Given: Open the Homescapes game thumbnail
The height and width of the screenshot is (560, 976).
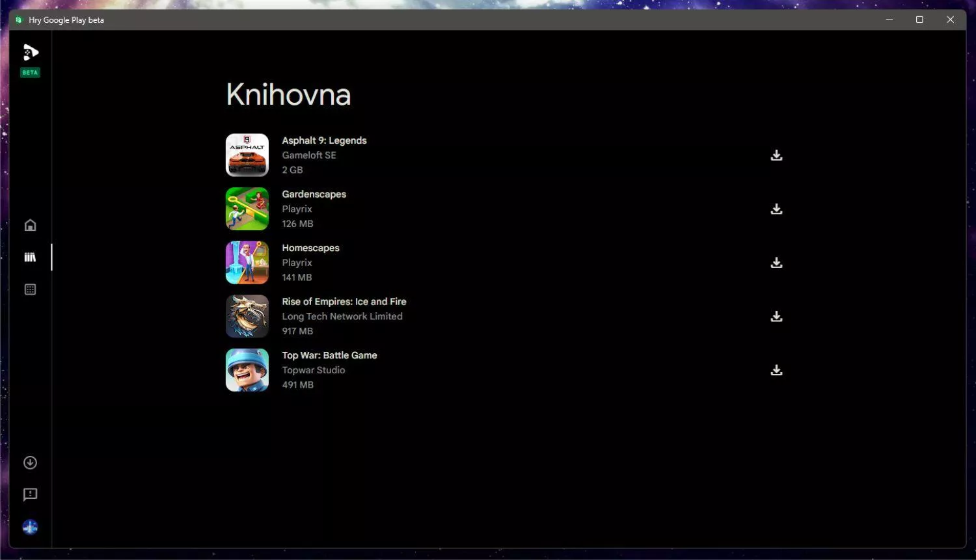Looking at the screenshot, I should pos(247,263).
